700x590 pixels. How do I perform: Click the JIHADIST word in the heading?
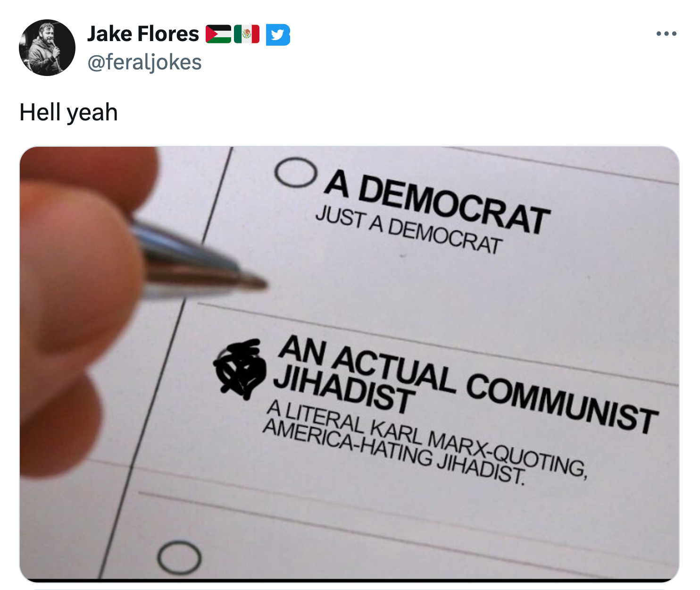[343, 390]
